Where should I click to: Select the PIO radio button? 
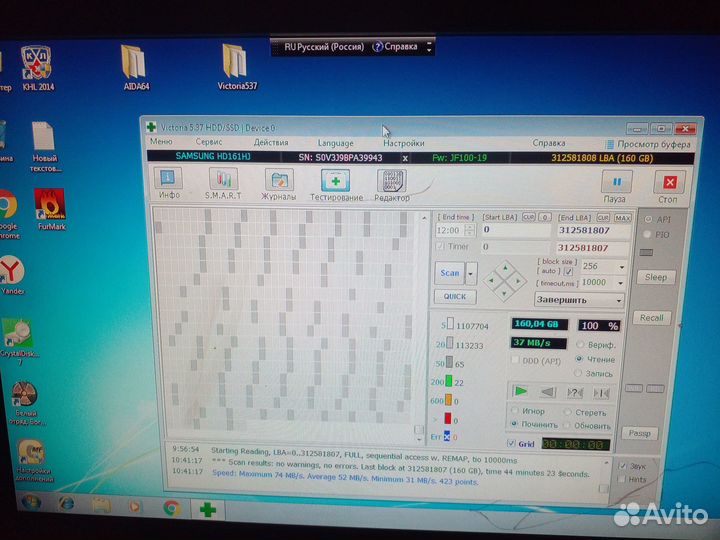[x=647, y=234]
